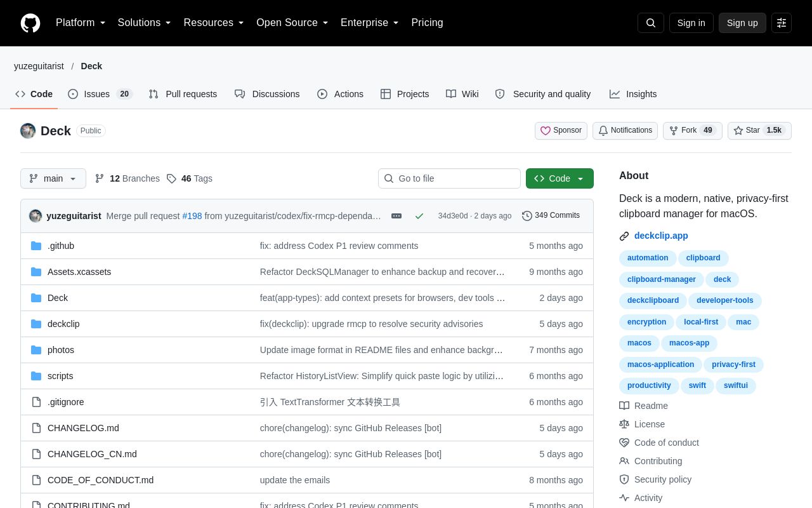Switch to the Issues tab
The width and height of the screenshot is (812, 508).
tap(100, 94)
